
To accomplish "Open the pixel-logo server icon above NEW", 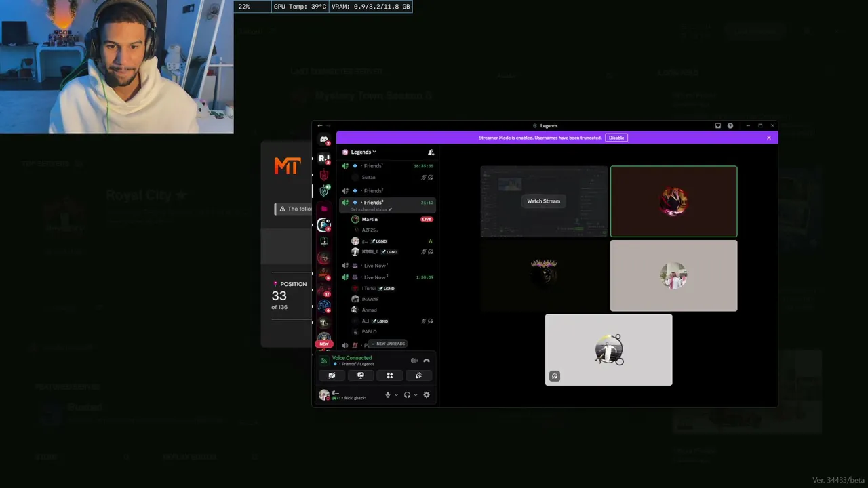I will pyautogui.click(x=324, y=323).
